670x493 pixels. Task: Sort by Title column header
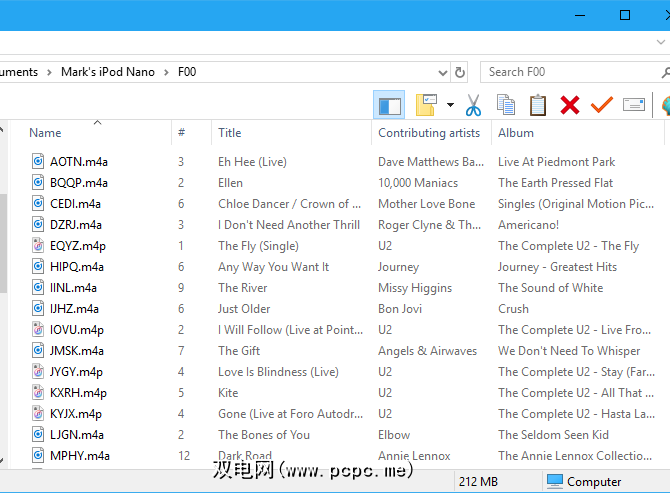click(229, 133)
